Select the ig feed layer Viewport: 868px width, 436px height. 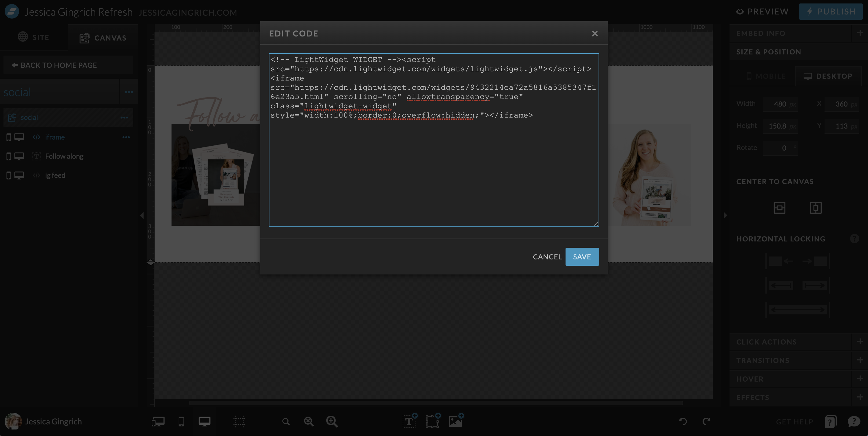55,175
